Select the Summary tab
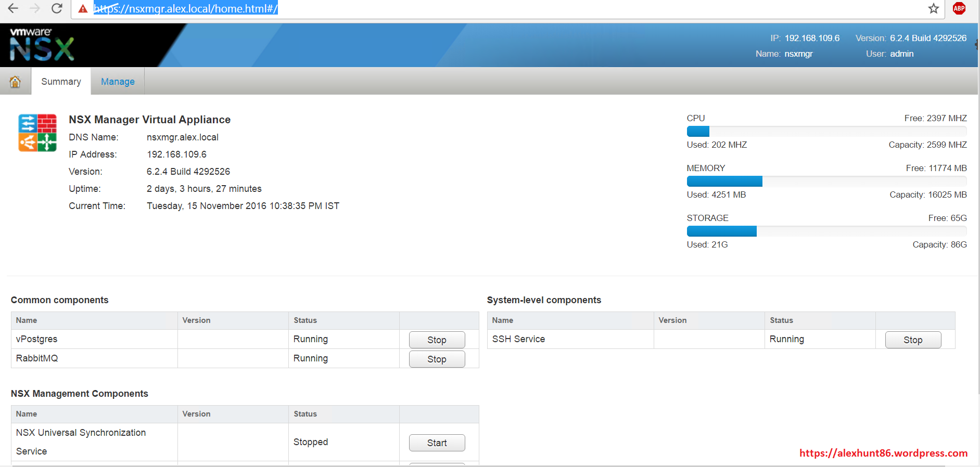Image resolution: width=980 pixels, height=467 pixels. point(61,82)
